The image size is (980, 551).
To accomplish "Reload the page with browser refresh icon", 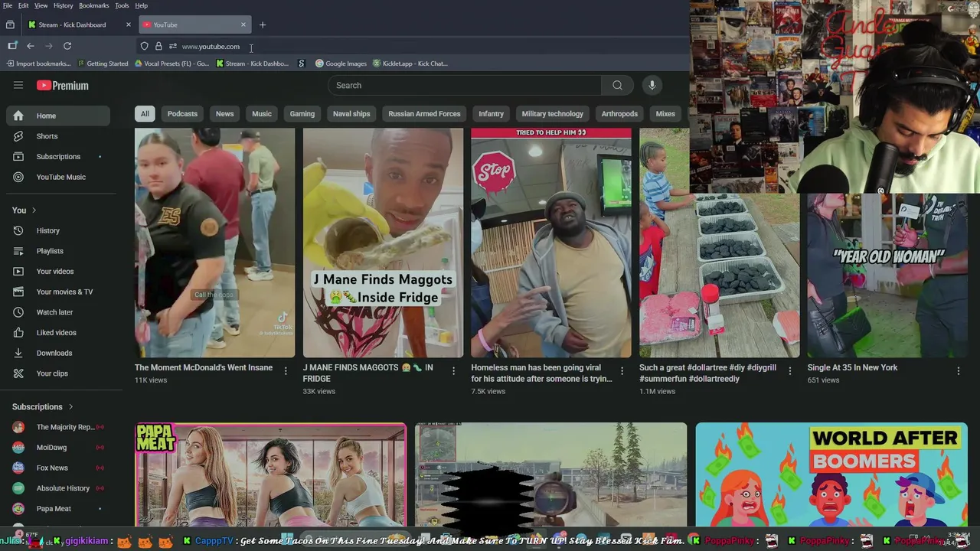I will point(67,46).
